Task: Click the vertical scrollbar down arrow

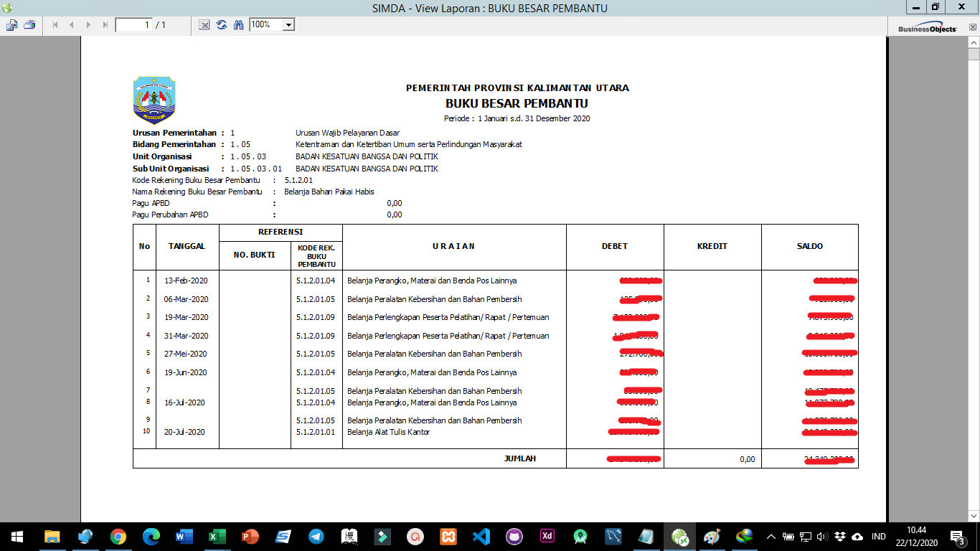Action: coord(974,515)
